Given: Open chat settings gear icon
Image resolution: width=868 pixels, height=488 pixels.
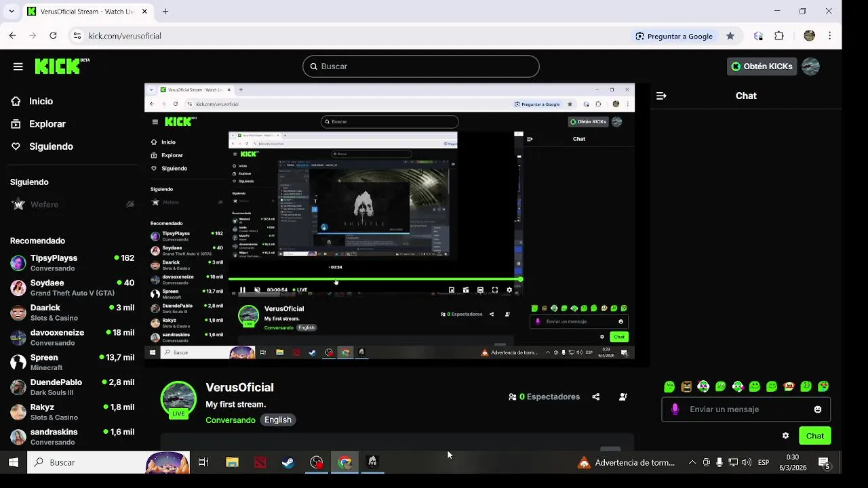Looking at the screenshot, I should [x=785, y=436].
